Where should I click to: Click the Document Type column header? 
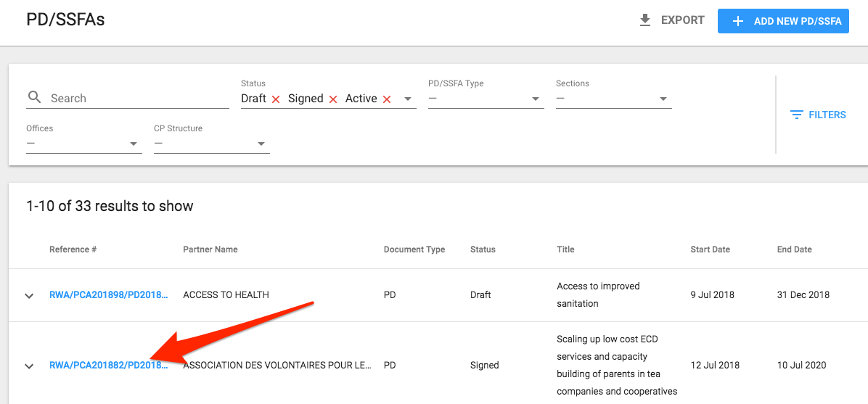pos(414,250)
